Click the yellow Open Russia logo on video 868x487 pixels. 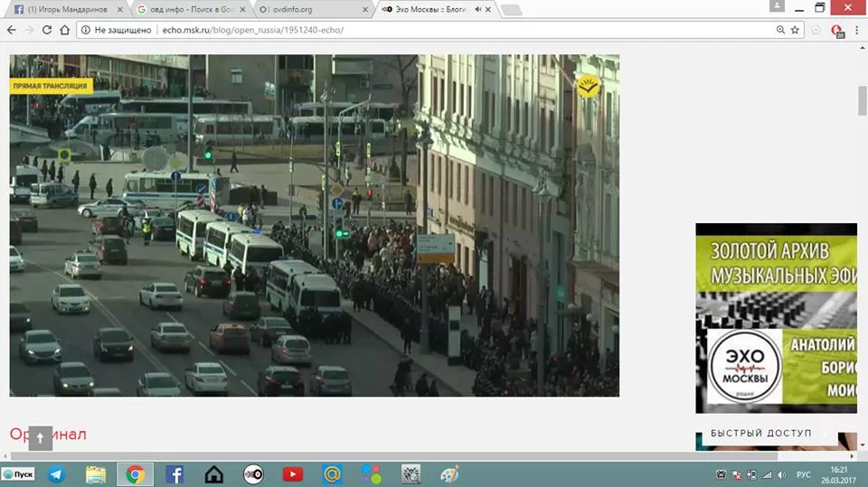pos(588,87)
